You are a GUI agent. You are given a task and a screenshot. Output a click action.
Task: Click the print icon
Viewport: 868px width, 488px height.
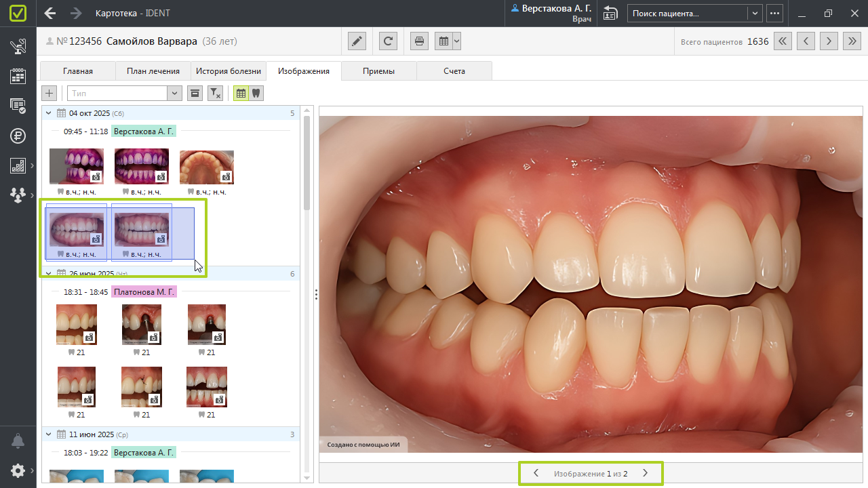tap(419, 41)
